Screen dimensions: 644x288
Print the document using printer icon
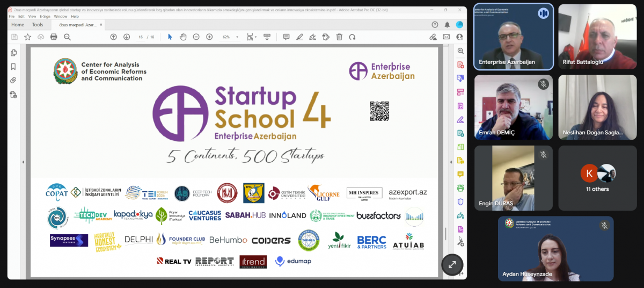(54, 37)
